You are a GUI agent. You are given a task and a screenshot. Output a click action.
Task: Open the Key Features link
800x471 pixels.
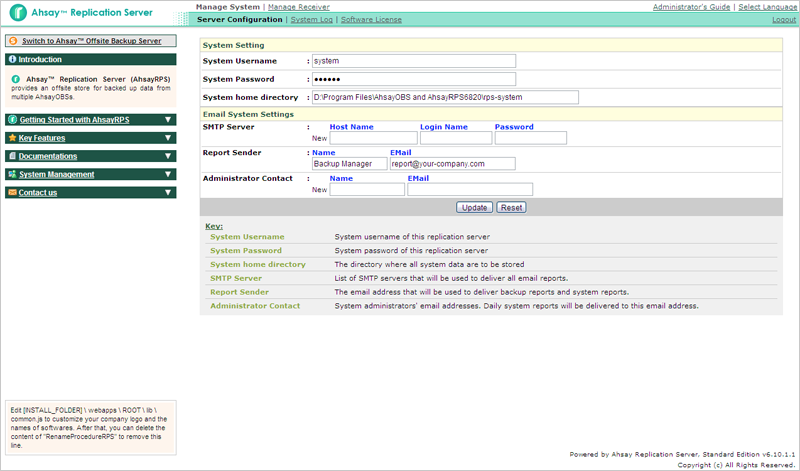pyautogui.click(x=42, y=138)
